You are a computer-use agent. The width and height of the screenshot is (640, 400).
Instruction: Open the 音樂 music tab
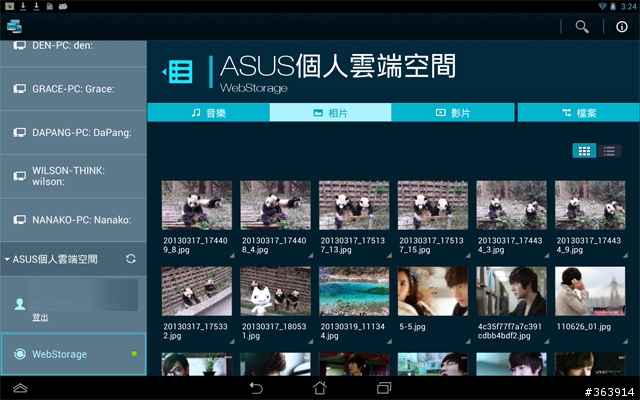pyautogui.click(x=208, y=112)
